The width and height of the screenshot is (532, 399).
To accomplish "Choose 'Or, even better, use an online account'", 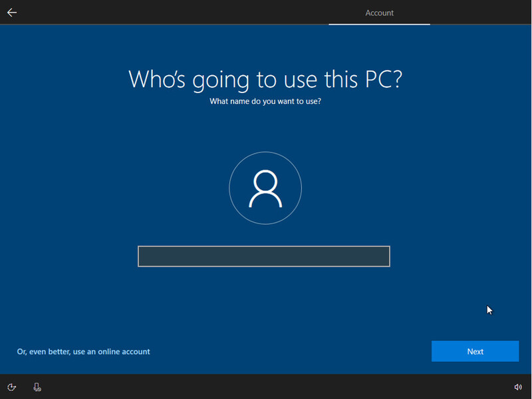I will tap(84, 352).
